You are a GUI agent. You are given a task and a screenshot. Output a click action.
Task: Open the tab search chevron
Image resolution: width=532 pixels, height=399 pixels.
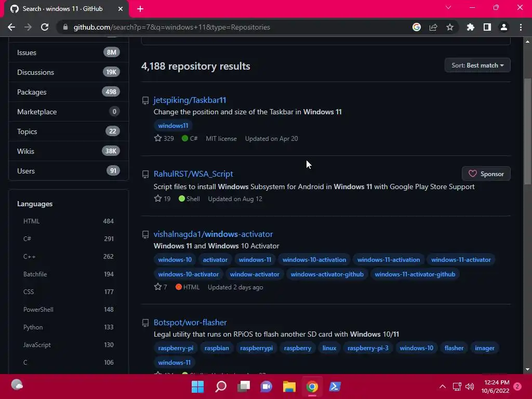point(448,7)
